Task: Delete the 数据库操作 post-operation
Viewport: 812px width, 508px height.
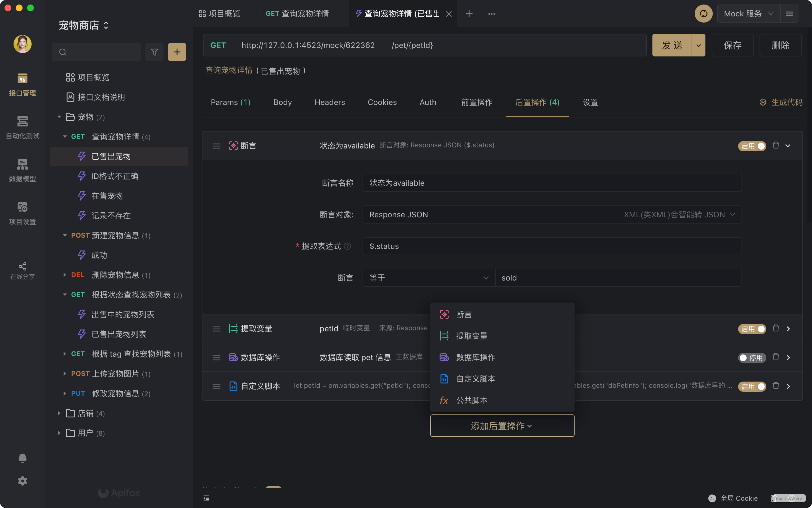Action: pos(776,357)
